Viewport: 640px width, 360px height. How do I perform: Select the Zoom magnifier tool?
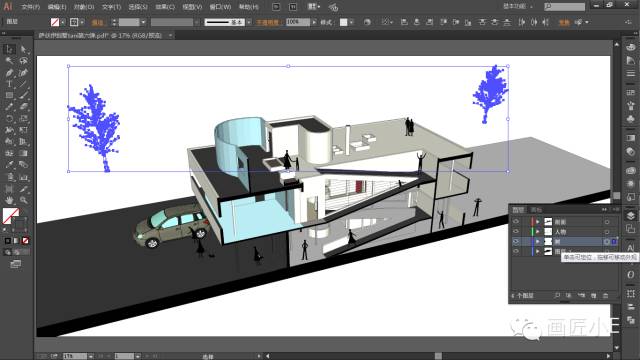pos(24,200)
